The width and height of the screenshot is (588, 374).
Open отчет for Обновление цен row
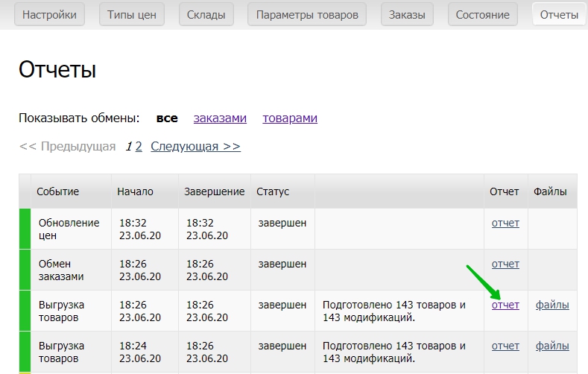pos(505,223)
